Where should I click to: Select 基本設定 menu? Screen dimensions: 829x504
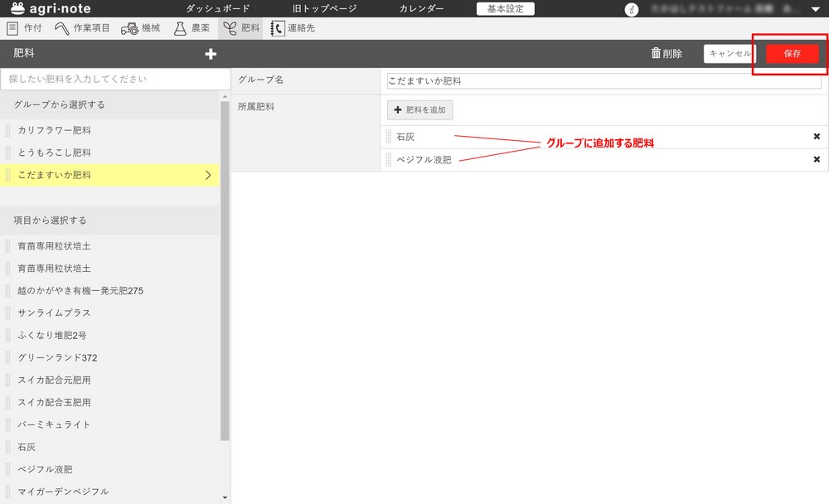coord(506,9)
